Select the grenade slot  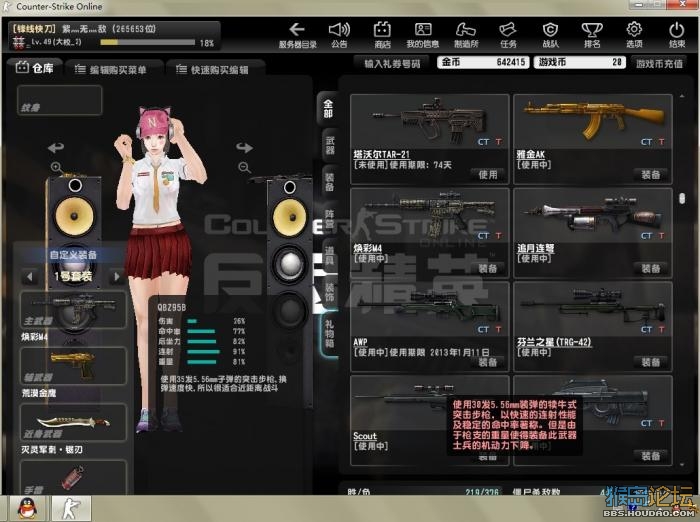tap(73, 478)
